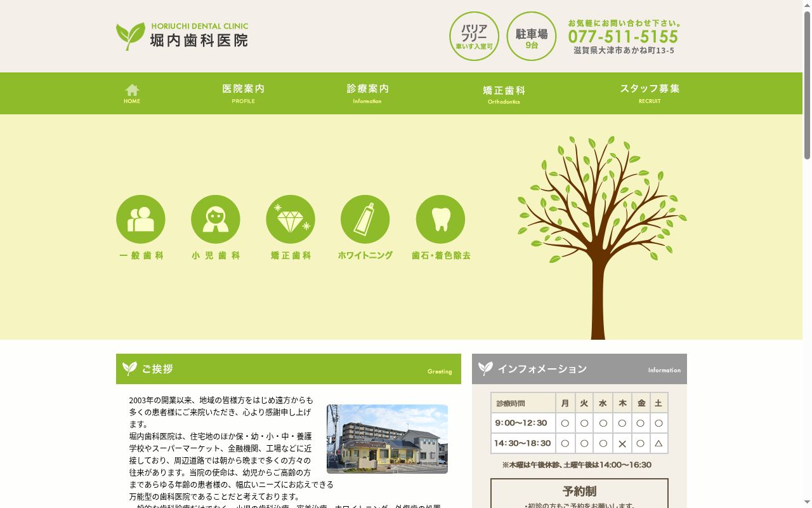Click the 駐車場 9台 circular badge
Viewport: 812px width, 508px height.
532,36
